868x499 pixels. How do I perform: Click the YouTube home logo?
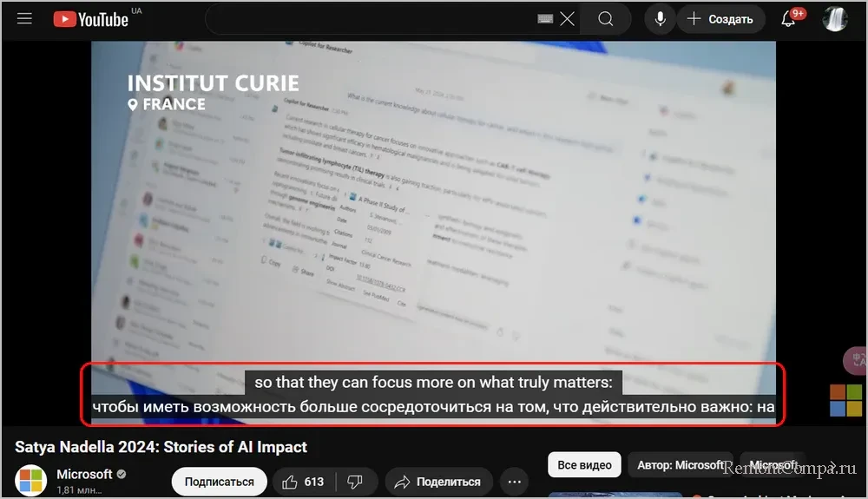(91, 19)
